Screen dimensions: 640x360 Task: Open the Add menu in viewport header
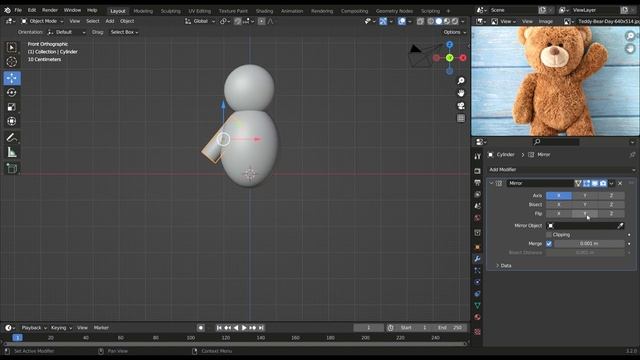click(110, 21)
